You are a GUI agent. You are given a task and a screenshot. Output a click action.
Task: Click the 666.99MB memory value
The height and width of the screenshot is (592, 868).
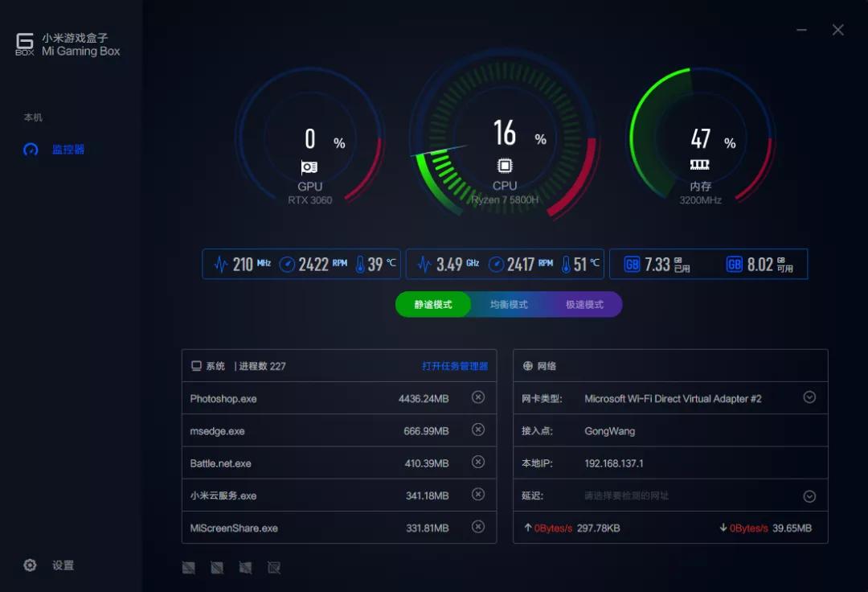point(426,431)
